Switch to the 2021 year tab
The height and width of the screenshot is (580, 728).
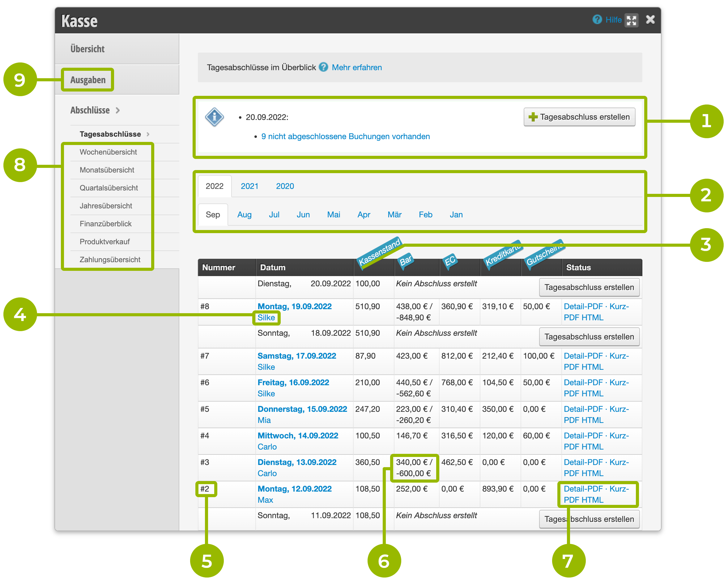(x=249, y=186)
